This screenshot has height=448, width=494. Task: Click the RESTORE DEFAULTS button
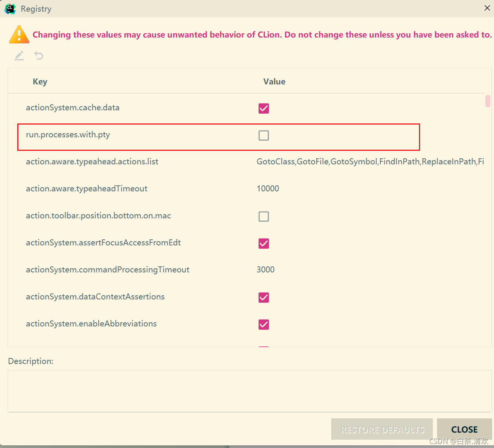click(x=382, y=429)
